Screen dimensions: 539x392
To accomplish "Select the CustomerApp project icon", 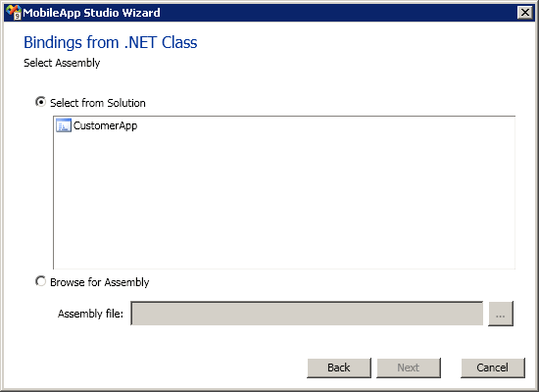I will [64, 125].
